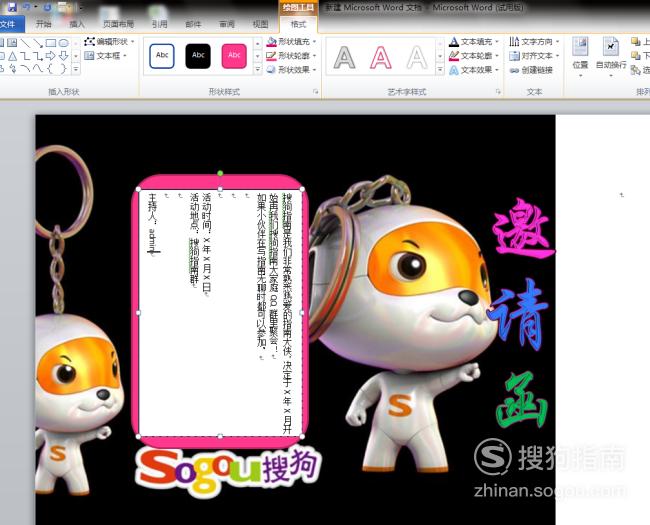650x525 pixels.
Task: Click the green rotation handle of text box
Action: pos(220,173)
